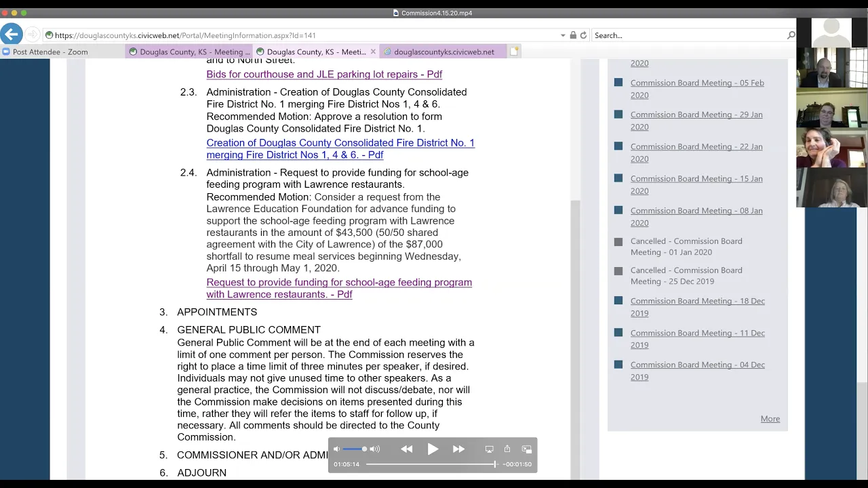The height and width of the screenshot is (488, 868).
Task: Click the lock security icon in address bar
Action: coord(573,35)
